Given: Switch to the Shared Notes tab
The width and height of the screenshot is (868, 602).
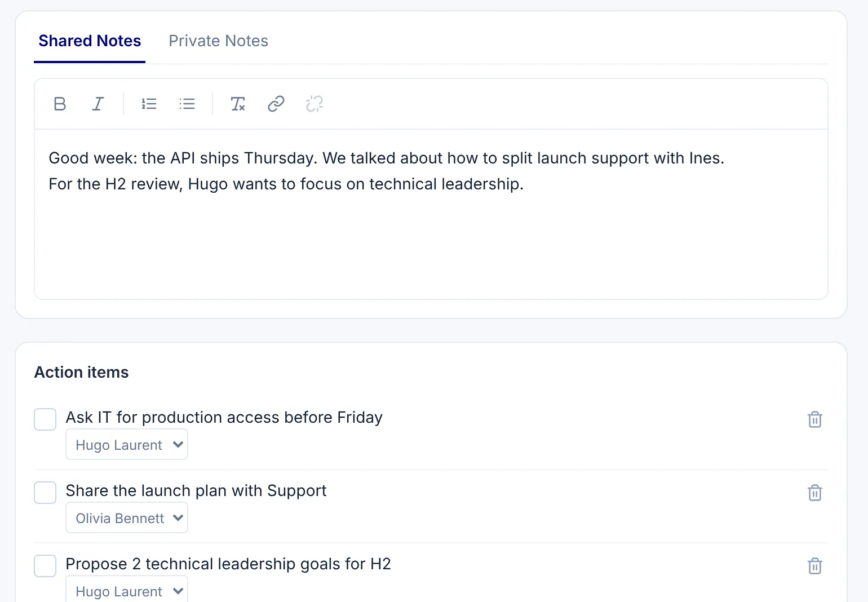Looking at the screenshot, I should tap(90, 41).
